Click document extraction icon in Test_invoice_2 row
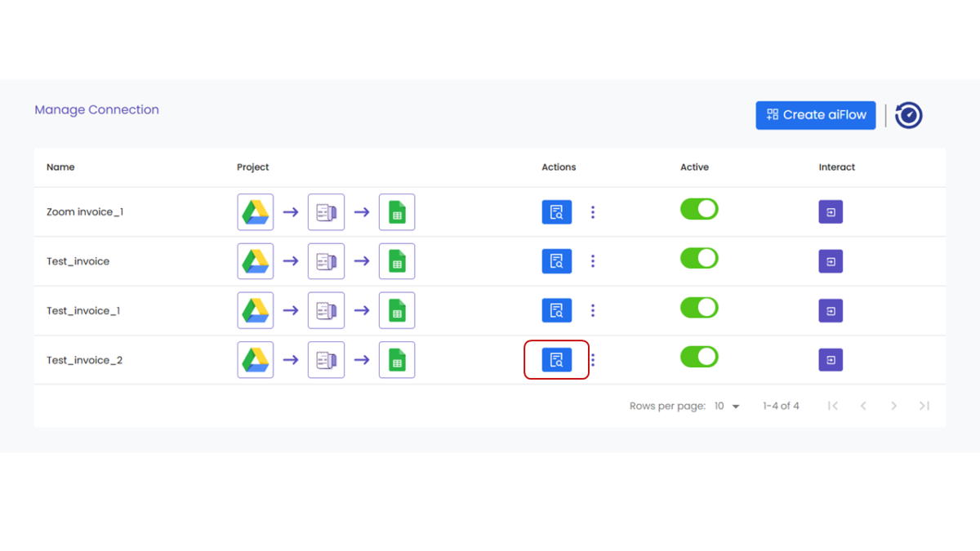Screen dimensions: 980x551 point(326,360)
